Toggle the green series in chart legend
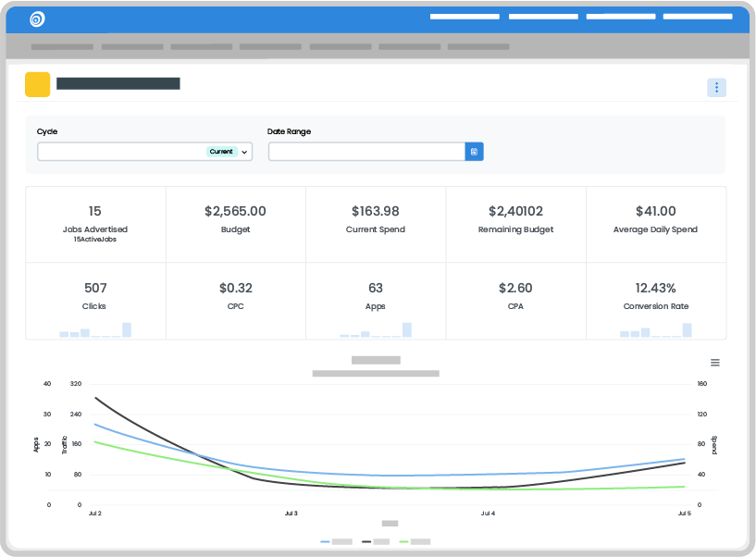The width and height of the screenshot is (756, 557). 415,541
